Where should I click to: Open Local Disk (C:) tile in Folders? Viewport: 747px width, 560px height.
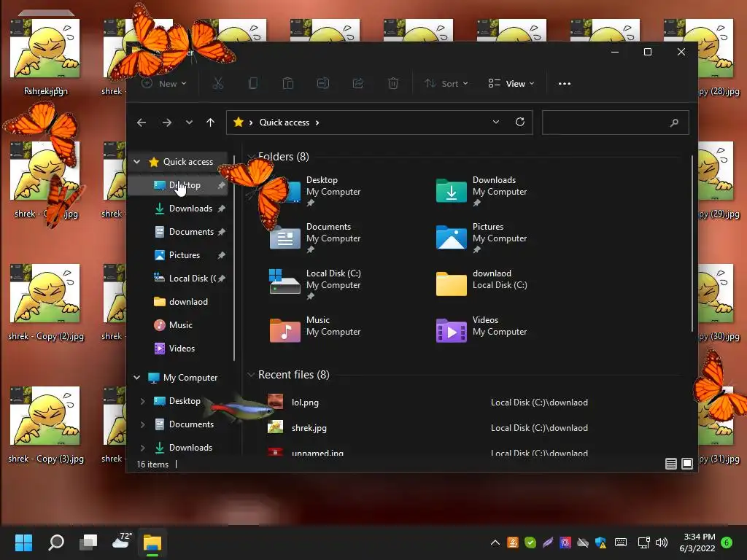(315, 284)
